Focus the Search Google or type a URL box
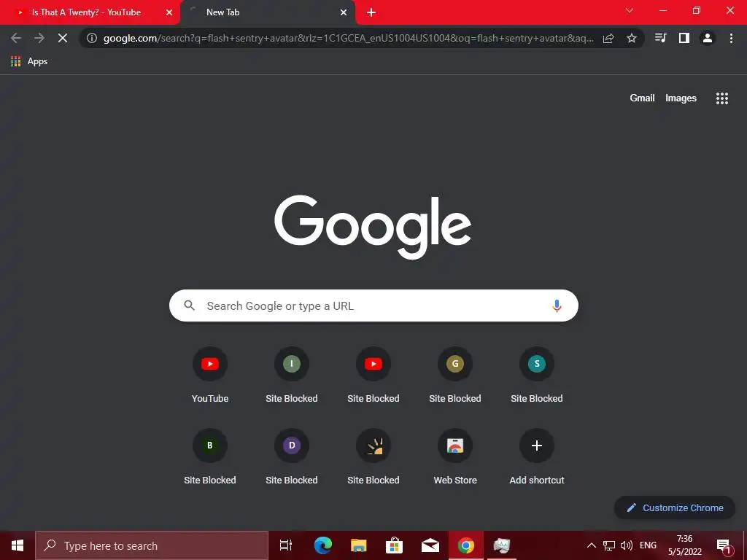 tap(373, 306)
